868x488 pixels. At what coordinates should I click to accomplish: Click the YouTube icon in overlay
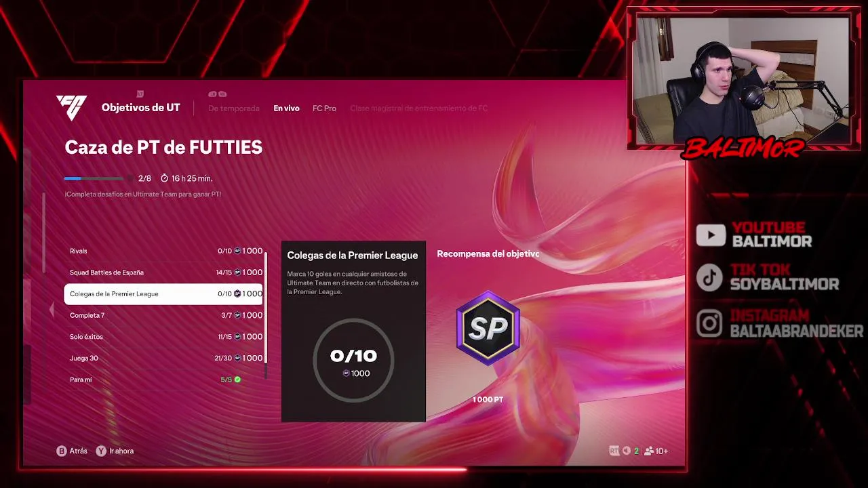(711, 235)
